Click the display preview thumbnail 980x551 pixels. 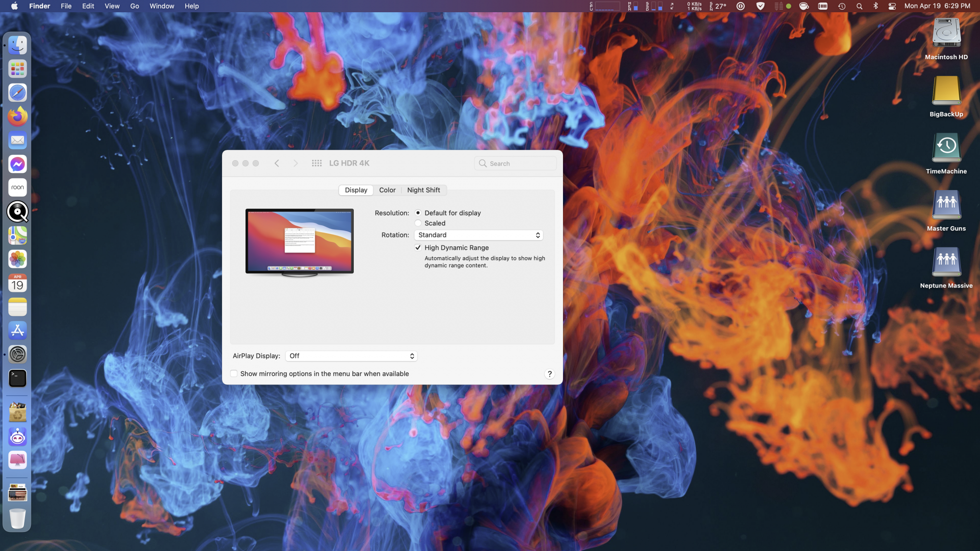pyautogui.click(x=299, y=242)
